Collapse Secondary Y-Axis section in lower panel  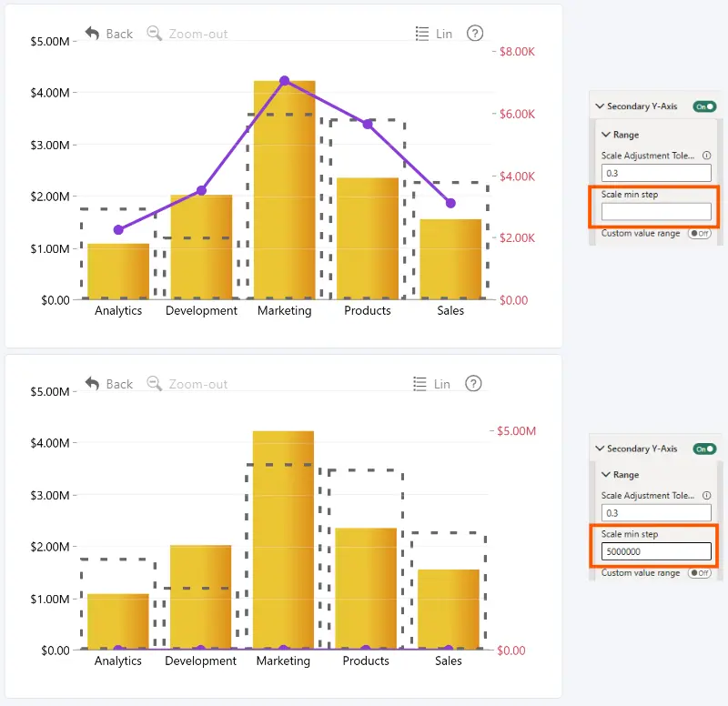(x=600, y=449)
